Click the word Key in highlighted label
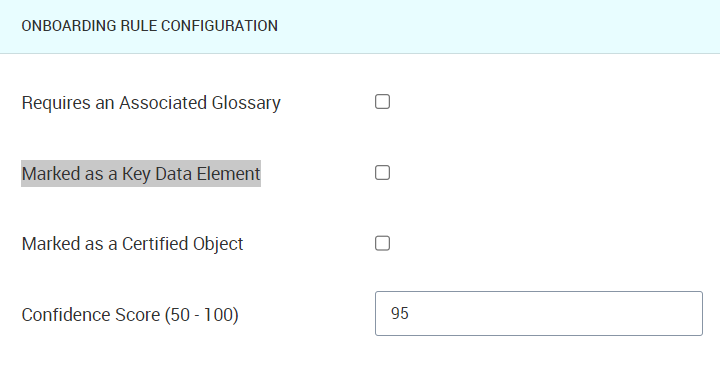Image resolution: width=720 pixels, height=386 pixels. click(x=136, y=173)
